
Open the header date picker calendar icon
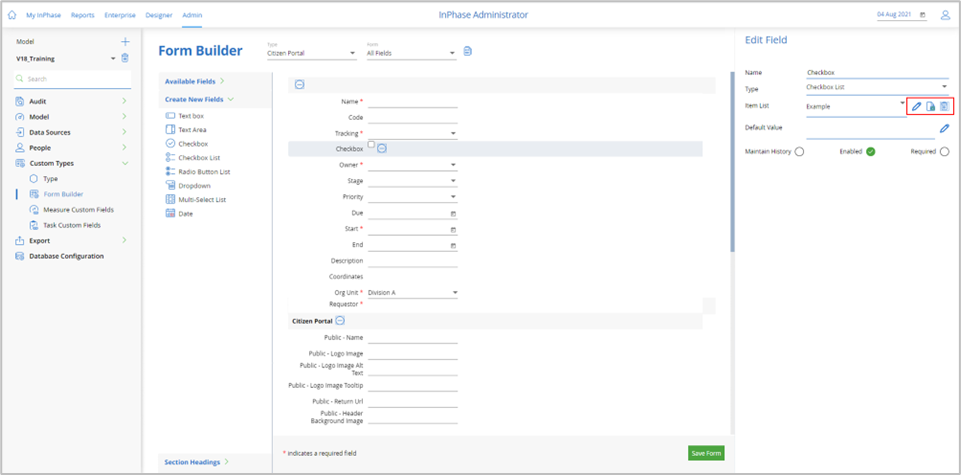click(x=923, y=15)
